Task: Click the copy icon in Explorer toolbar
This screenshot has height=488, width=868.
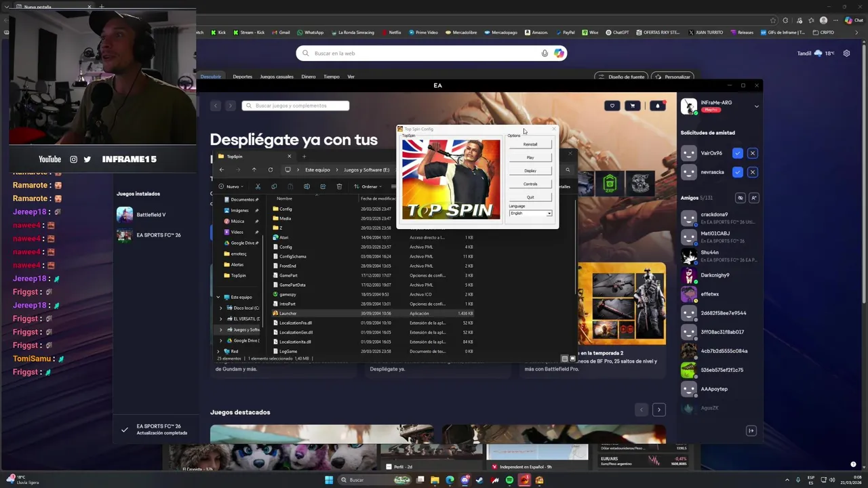Action: tap(274, 186)
